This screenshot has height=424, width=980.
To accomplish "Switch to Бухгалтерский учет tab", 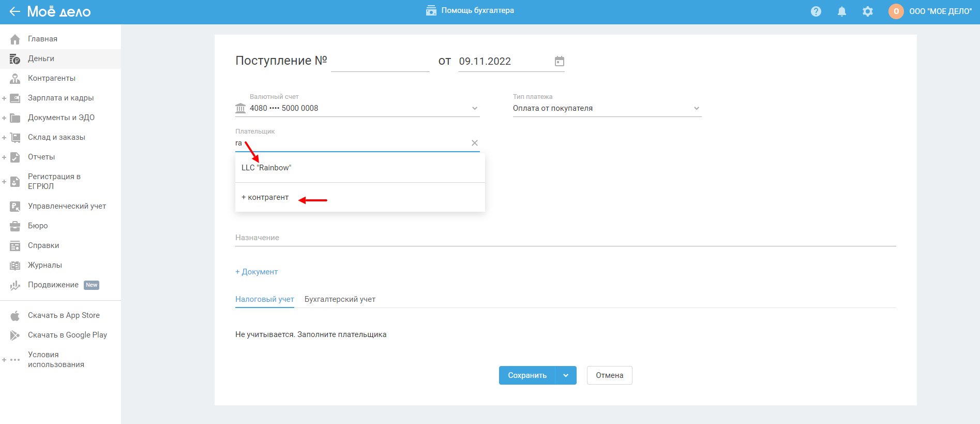I will (x=340, y=299).
